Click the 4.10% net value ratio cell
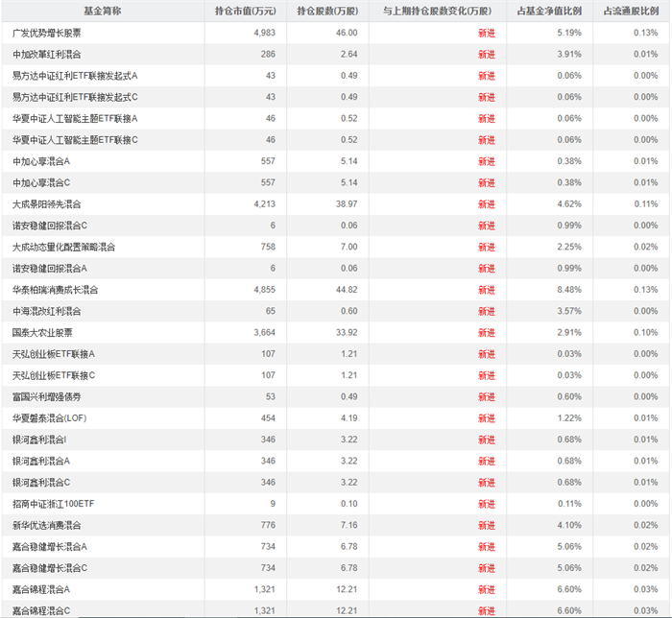 click(x=569, y=526)
